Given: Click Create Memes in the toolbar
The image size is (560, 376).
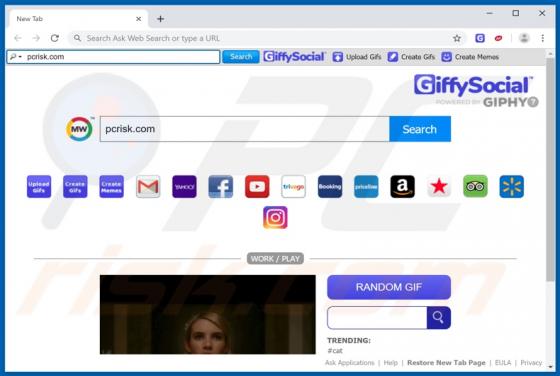Looking at the screenshot, I should pyautogui.click(x=470, y=57).
